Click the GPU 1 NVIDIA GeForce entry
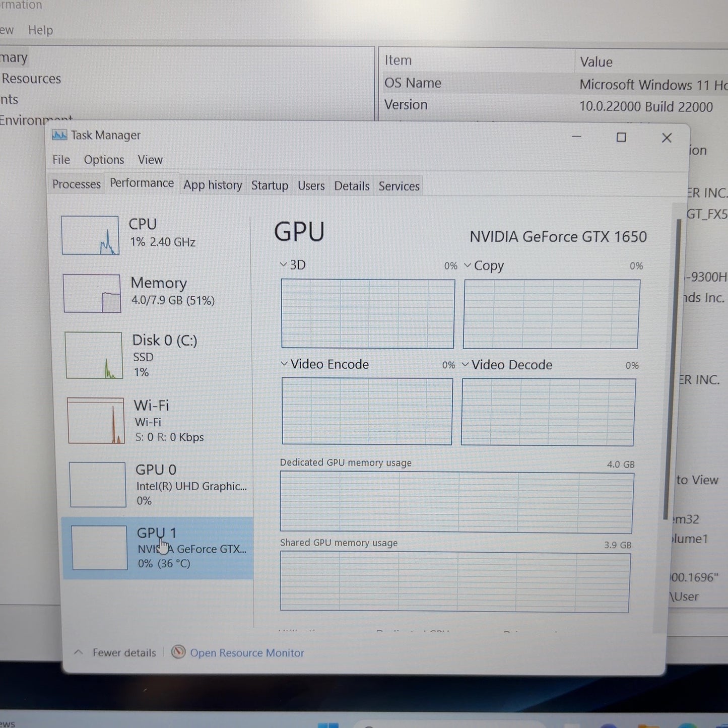Viewport: 728px width, 728px height. (x=157, y=548)
